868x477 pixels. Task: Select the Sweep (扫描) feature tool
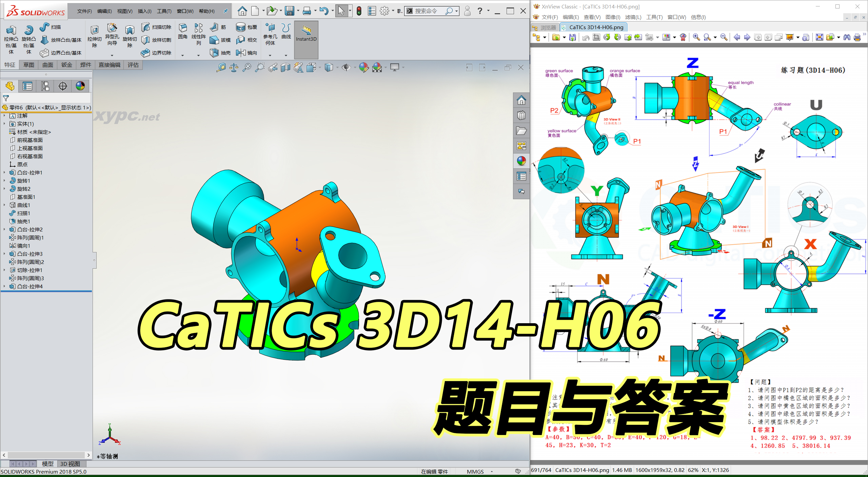coord(51,27)
